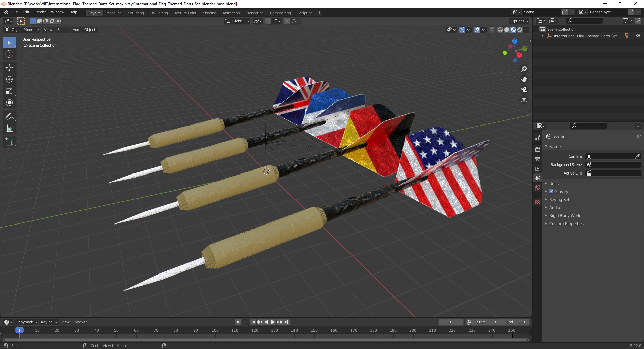Open the Texture properties tab
644x349 pixels.
point(538,202)
